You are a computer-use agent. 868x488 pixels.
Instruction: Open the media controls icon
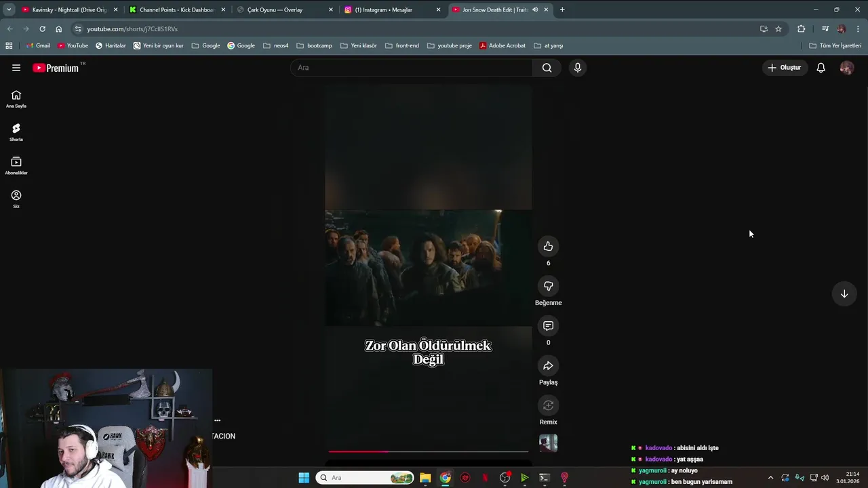tap(825, 28)
